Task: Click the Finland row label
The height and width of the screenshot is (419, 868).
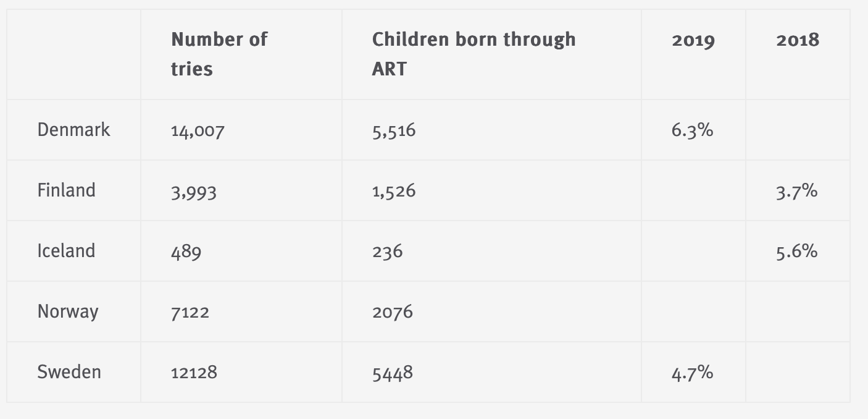Action: (x=66, y=190)
